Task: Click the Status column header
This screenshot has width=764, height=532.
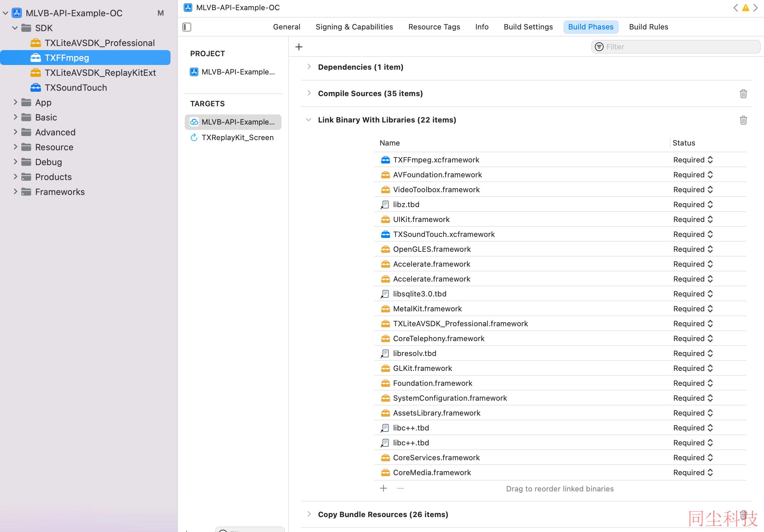Action: click(x=684, y=143)
